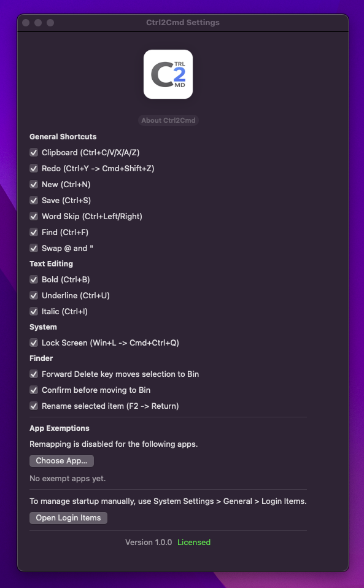This screenshot has width=364, height=588.
Task: Open the About Ctrl2Cmd panel
Action: pyautogui.click(x=168, y=120)
